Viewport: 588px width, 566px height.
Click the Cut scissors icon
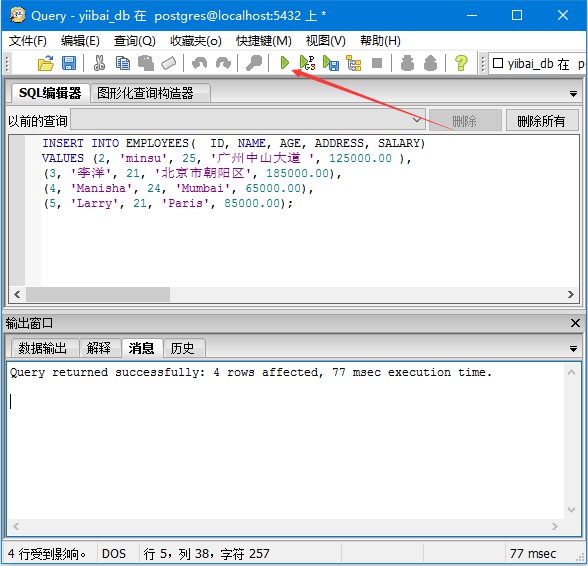click(99, 63)
